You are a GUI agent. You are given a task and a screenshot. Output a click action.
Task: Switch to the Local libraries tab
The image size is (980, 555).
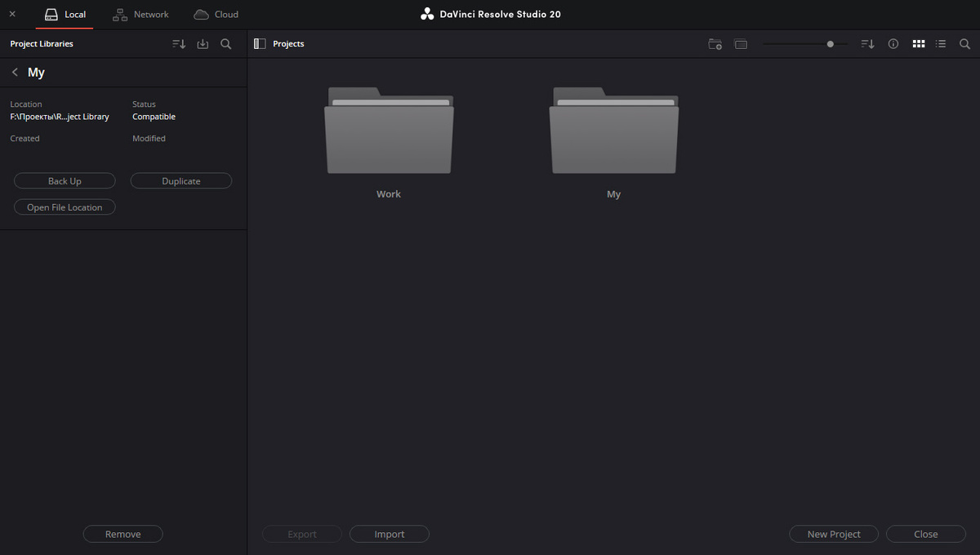click(65, 15)
